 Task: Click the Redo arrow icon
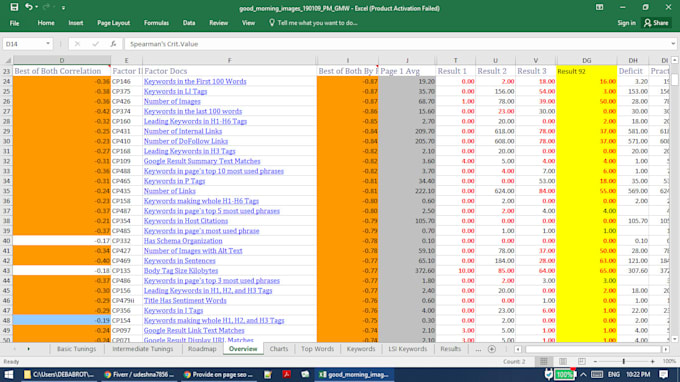coord(46,7)
